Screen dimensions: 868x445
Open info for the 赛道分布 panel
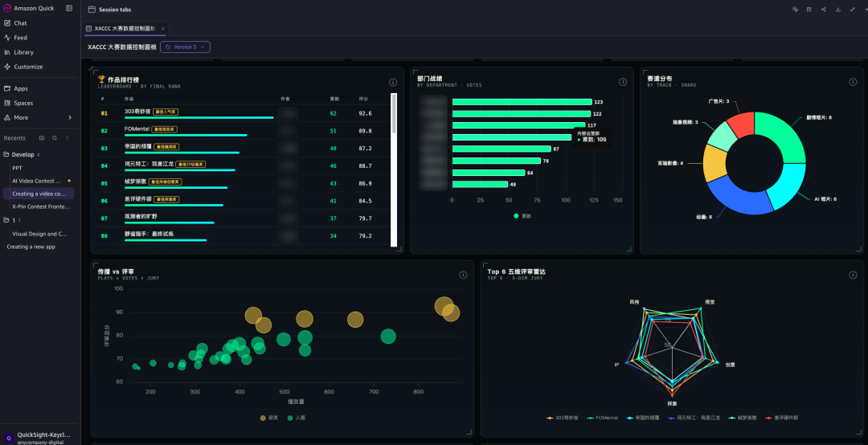click(x=853, y=82)
